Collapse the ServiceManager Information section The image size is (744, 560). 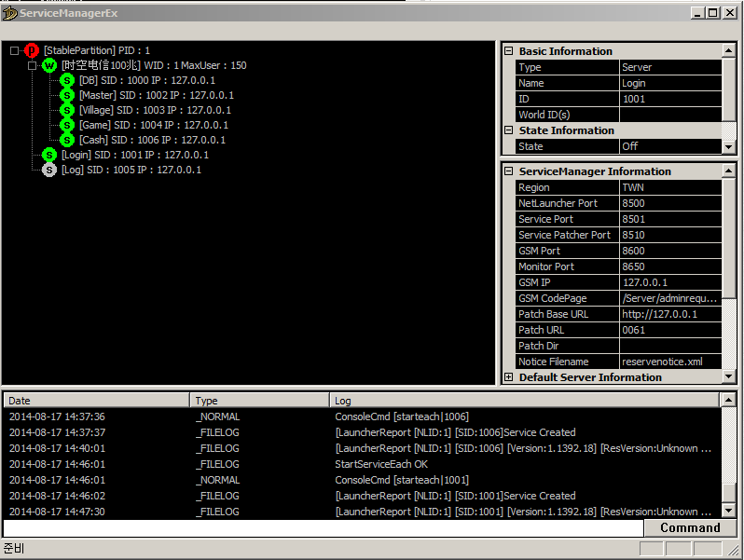pos(509,171)
